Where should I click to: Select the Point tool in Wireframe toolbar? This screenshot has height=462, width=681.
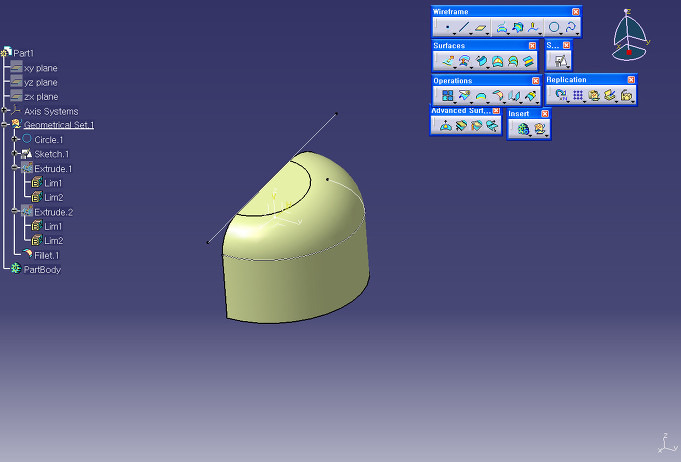point(447,28)
